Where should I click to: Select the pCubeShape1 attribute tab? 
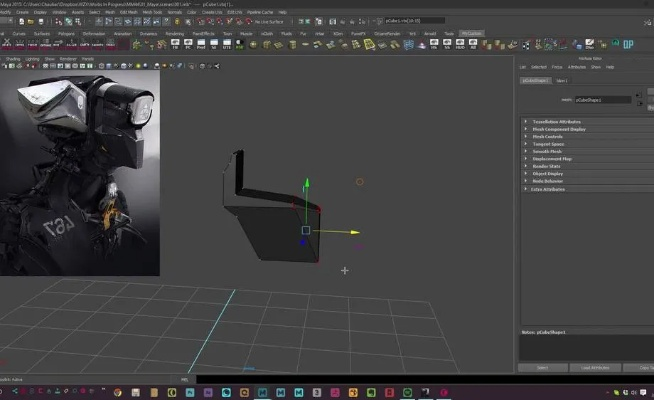point(537,80)
